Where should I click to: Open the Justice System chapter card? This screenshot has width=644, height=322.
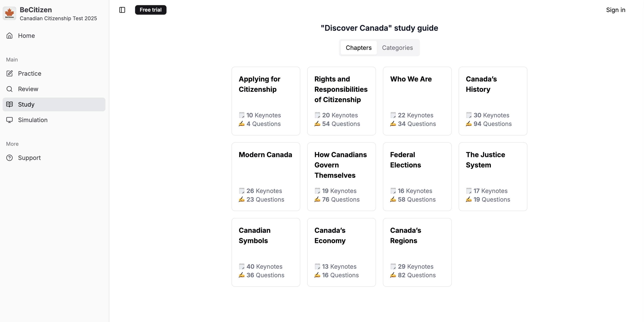pyautogui.click(x=493, y=177)
